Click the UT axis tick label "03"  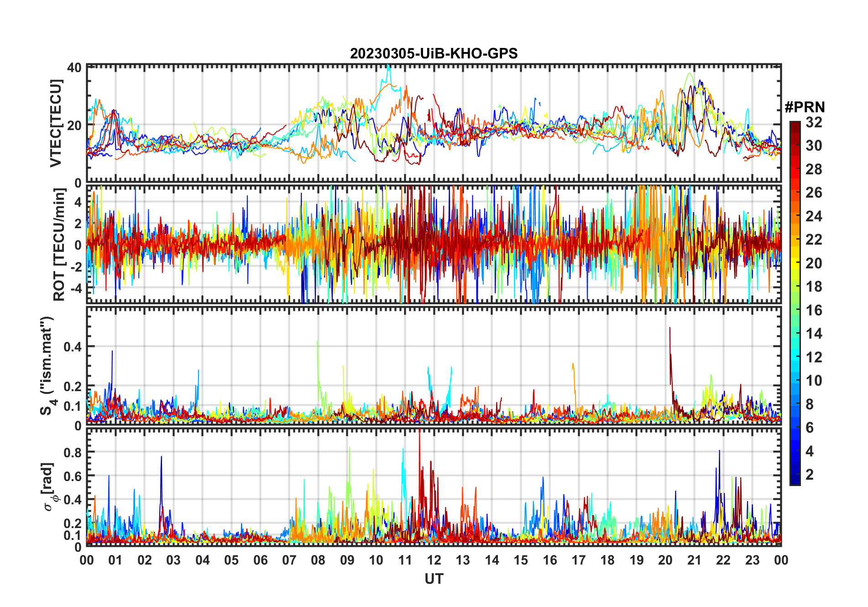[173, 560]
